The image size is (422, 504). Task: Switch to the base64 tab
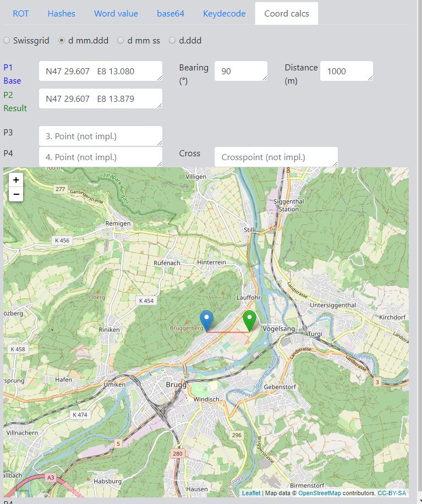click(171, 14)
